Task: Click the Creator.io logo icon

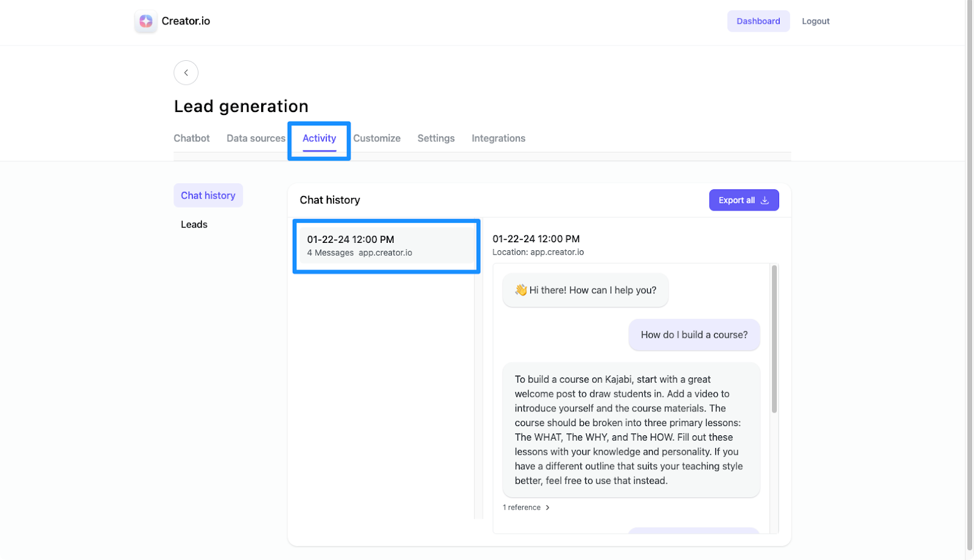Action: click(x=146, y=21)
